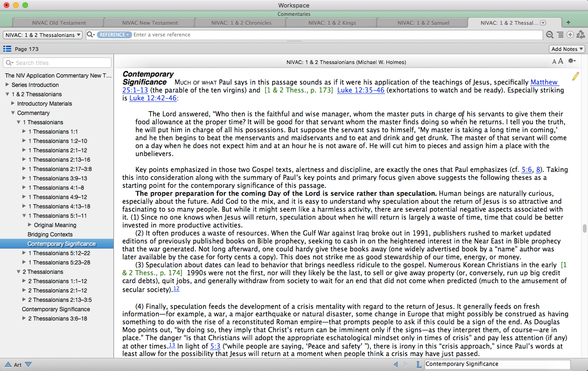Open the gear display settings menu
This screenshot has height=371, width=588.
[572, 61]
